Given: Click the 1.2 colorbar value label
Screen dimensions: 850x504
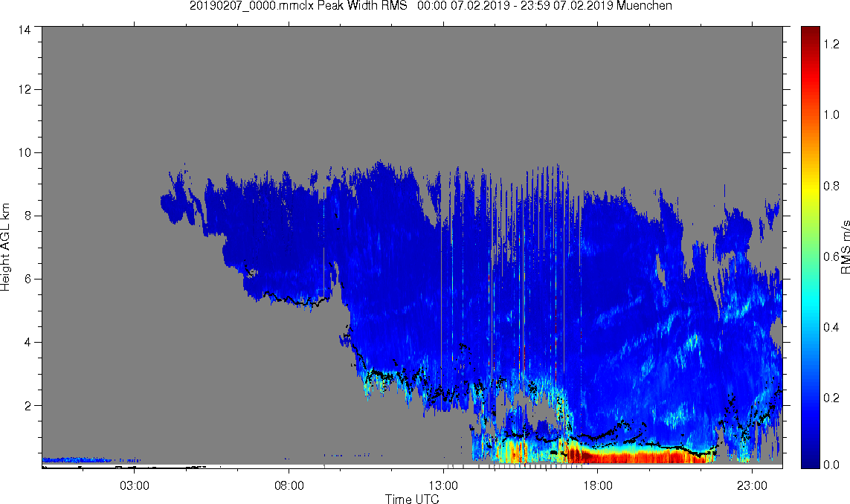Looking at the screenshot, I should coord(831,44).
